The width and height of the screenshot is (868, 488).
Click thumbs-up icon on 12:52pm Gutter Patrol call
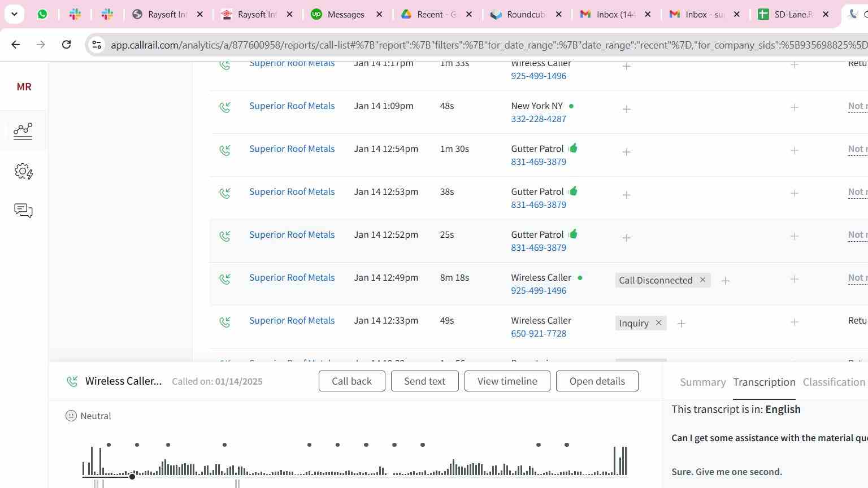point(573,234)
